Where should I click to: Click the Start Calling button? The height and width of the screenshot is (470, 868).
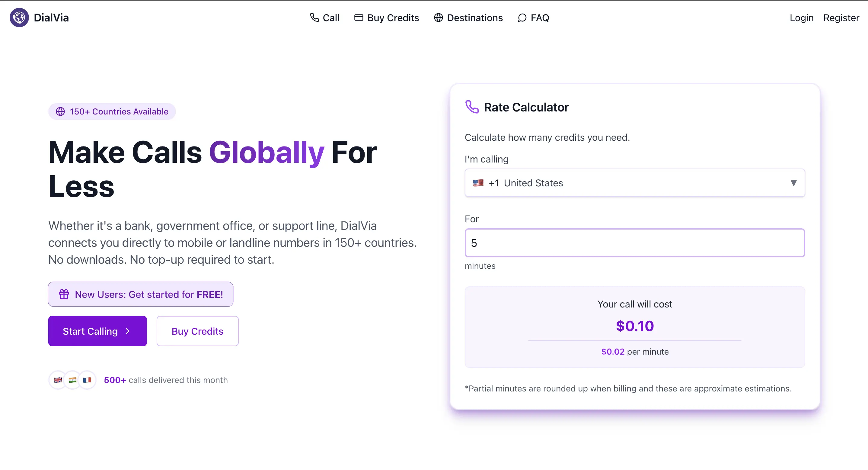(97, 331)
